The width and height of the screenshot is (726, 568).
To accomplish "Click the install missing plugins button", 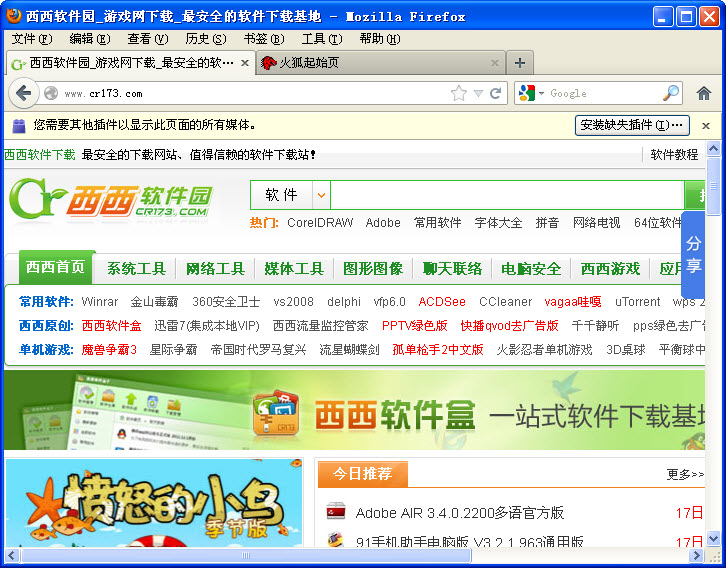I will pos(632,125).
